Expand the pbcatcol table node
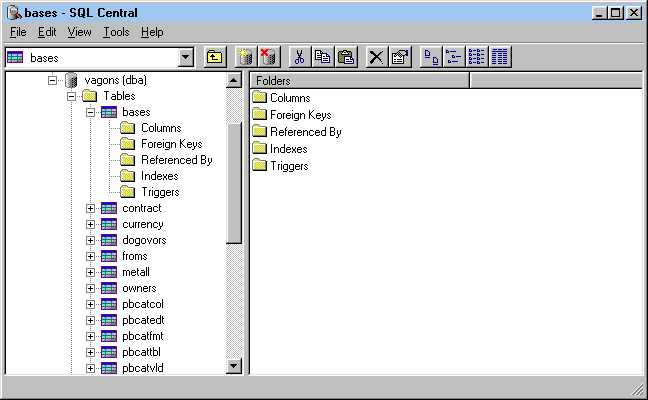 [91, 304]
